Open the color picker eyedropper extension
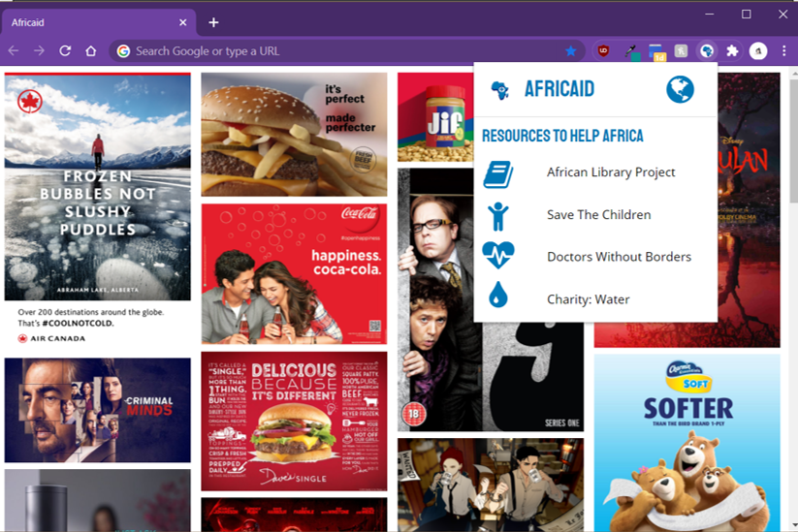This screenshot has height=532, width=798. tap(631, 51)
